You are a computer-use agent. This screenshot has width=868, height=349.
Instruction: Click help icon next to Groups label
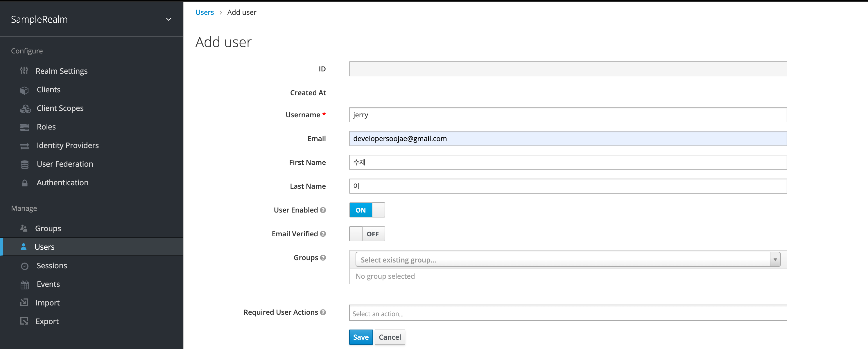pyautogui.click(x=323, y=258)
